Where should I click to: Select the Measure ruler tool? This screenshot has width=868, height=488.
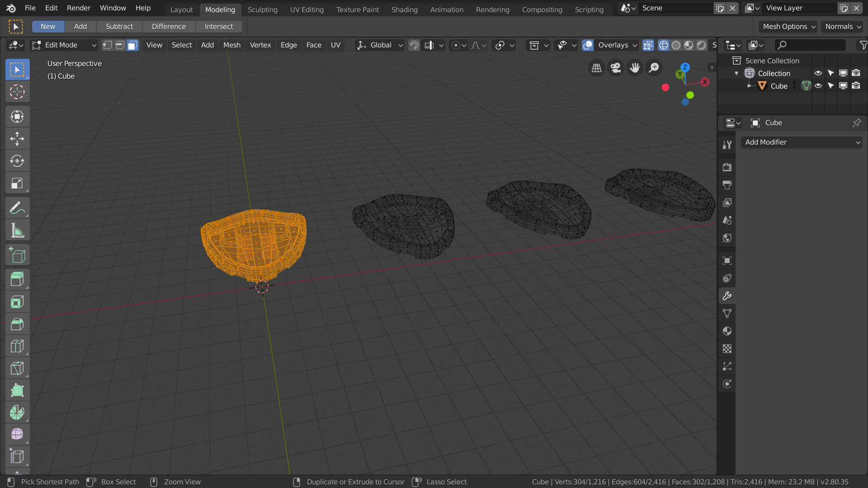click(17, 230)
